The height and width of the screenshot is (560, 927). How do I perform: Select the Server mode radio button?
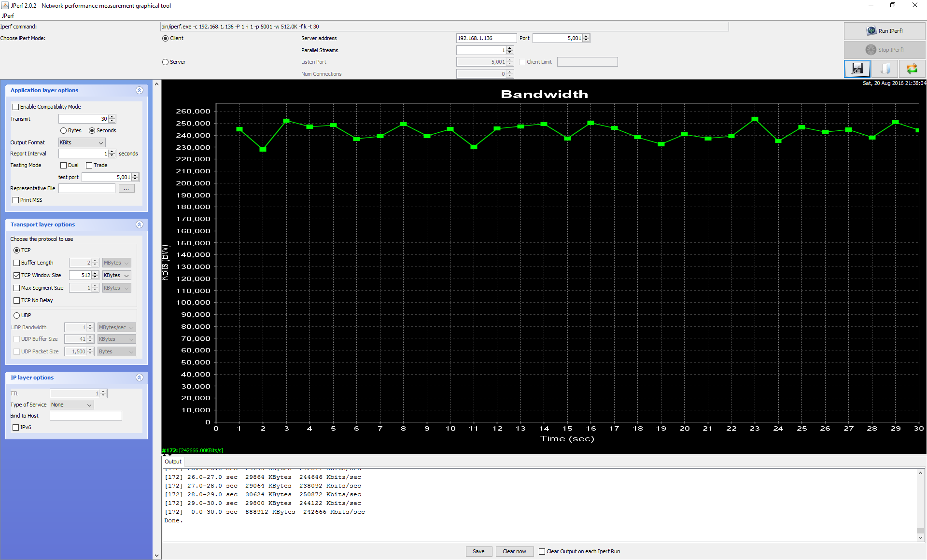click(x=166, y=62)
